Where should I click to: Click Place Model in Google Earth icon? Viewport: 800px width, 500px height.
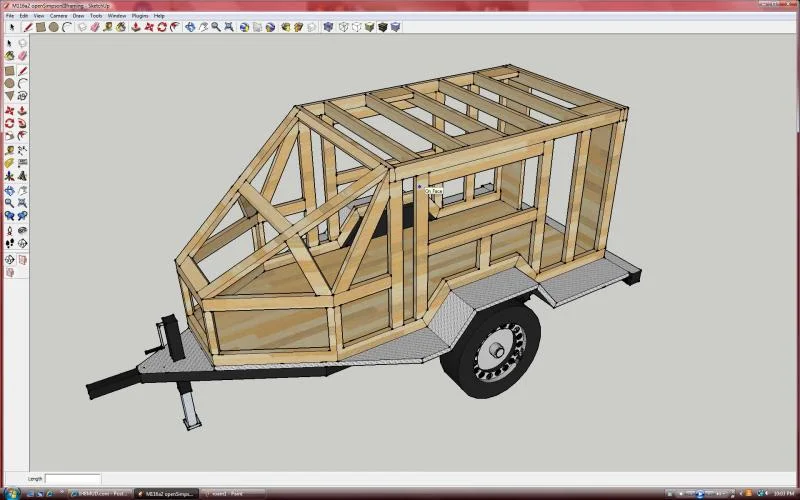[x=270, y=27]
